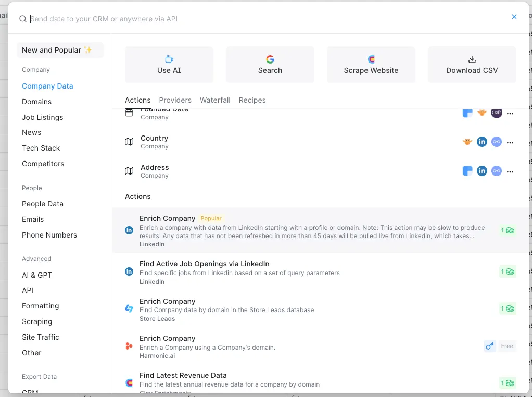Open Tech Stack category
The width and height of the screenshot is (532, 397).
click(41, 148)
